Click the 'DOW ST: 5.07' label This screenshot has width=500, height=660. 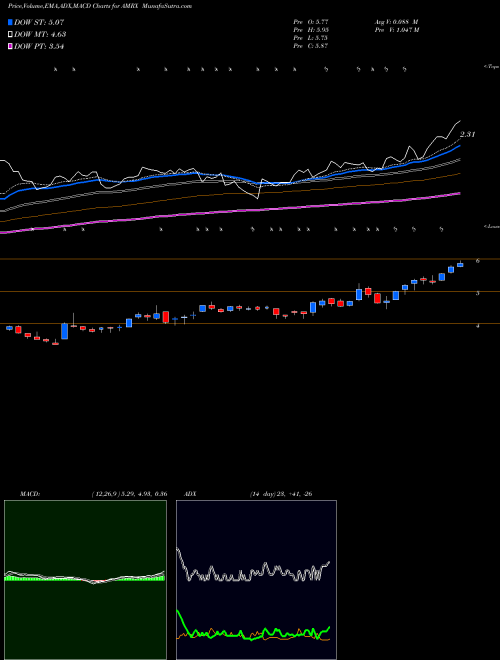tap(39, 22)
